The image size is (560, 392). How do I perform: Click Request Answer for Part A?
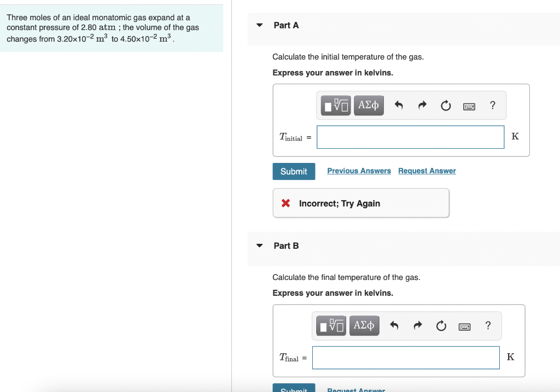[427, 171]
